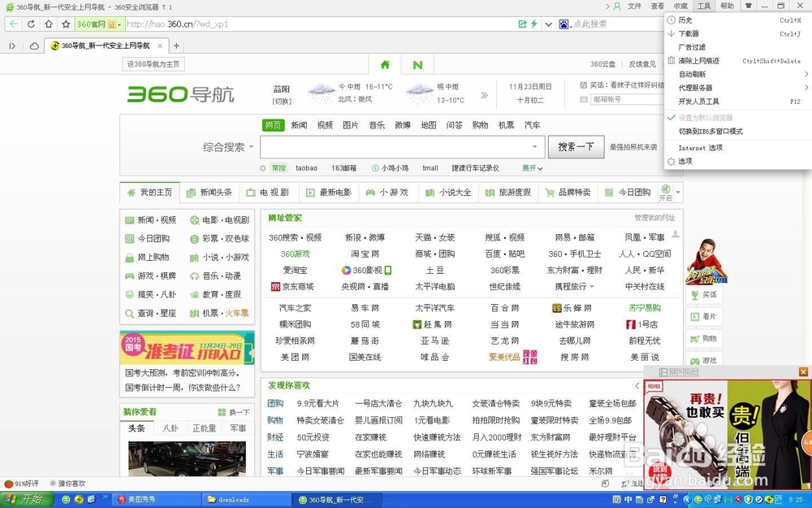Reload the page with the refresh icon

click(31, 24)
